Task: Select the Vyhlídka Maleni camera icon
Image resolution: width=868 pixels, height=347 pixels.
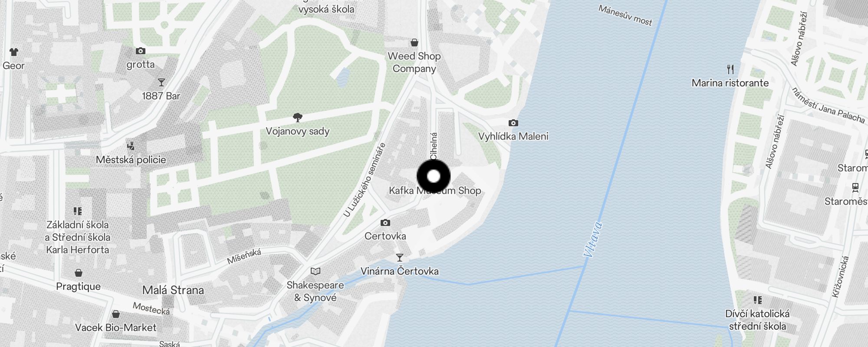Action: point(513,123)
